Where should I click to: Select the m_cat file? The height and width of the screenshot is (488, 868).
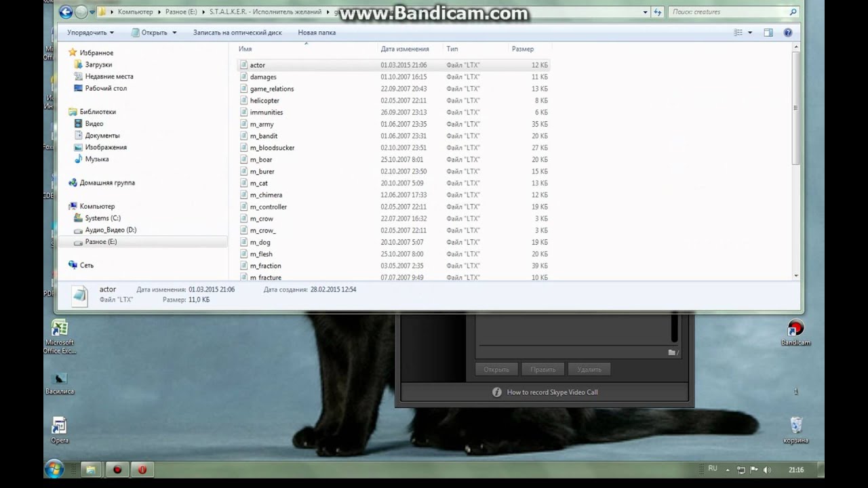258,183
